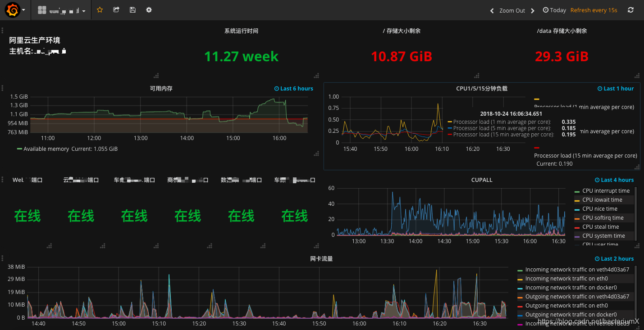
Task: Open the dashboard selector dropdown
Action: [x=62, y=10]
